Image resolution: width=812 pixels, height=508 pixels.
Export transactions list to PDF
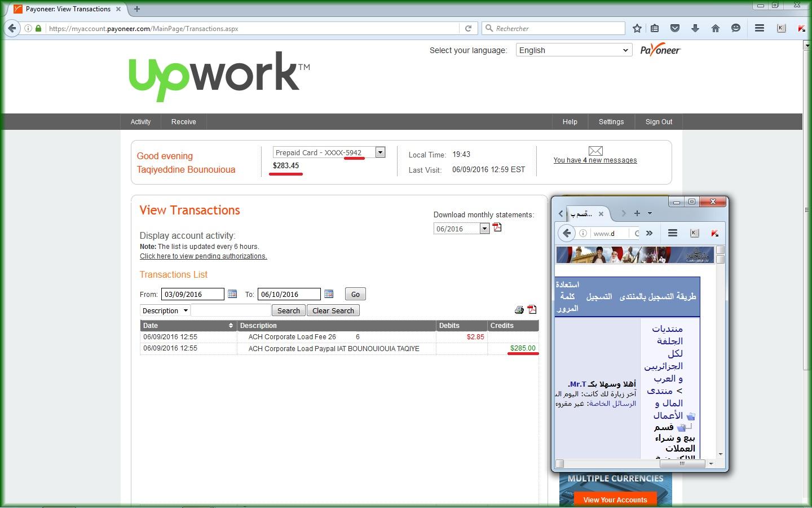(x=532, y=309)
